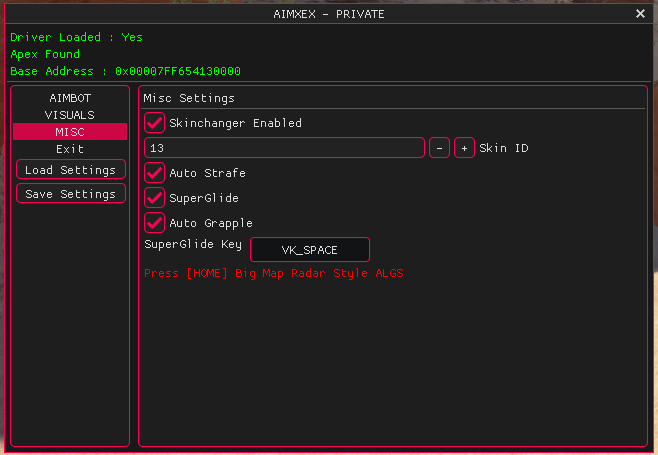Select the highlighted MISC section

[70, 132]
